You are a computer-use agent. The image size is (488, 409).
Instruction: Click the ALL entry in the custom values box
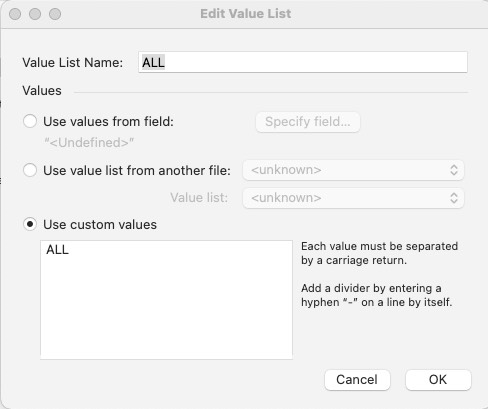pyautogui.click(x=57, y=249)
